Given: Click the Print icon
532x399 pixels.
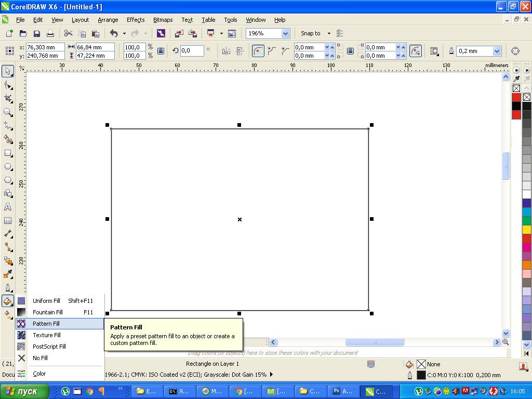Looking at the screenshot, I should [50, 33].
